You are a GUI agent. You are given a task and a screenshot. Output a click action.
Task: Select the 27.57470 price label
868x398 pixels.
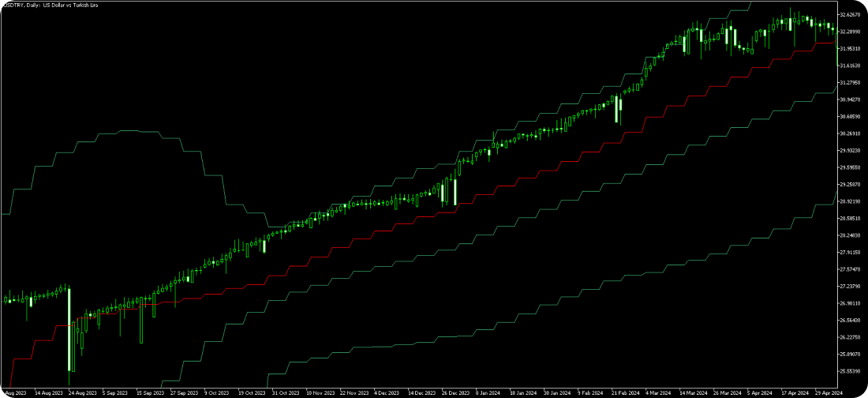click(851, 269)
